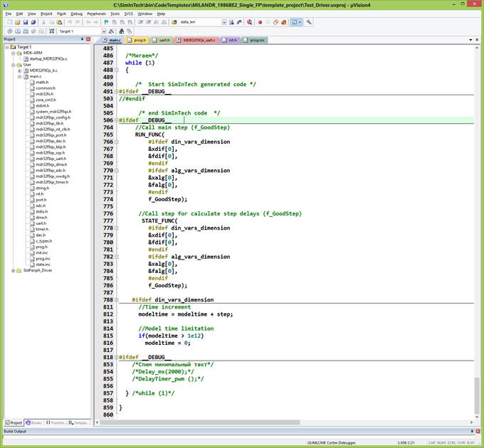This screenshot has width=484, height=448.
Task: Expand MDR32F9Qx_it.c tree node
Action: click(19, 70)
